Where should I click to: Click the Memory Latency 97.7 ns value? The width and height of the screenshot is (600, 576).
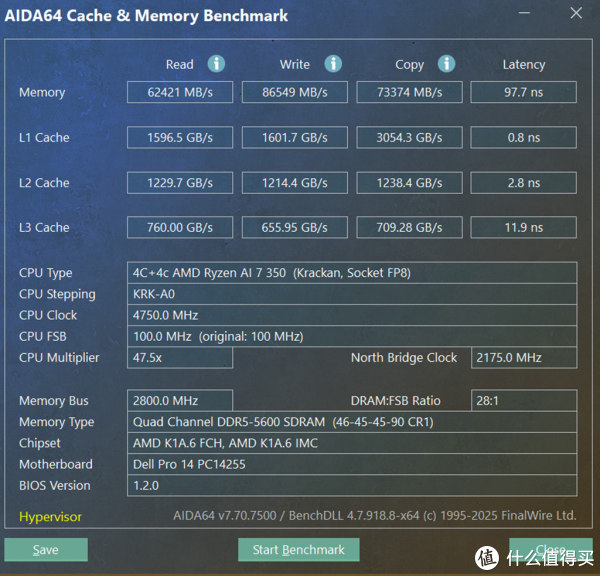(x=523, y=92)
